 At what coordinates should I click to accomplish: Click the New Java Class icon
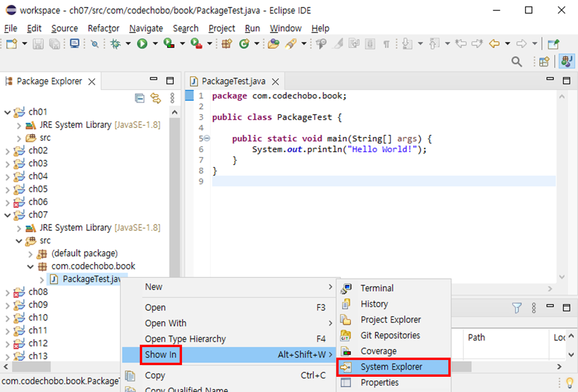click(x=244, y=44)
